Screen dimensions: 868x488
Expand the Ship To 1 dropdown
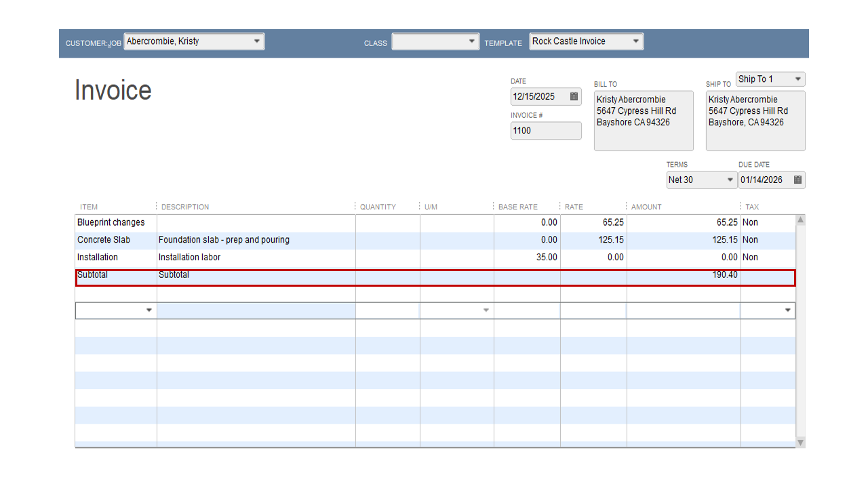pos(797,79)
